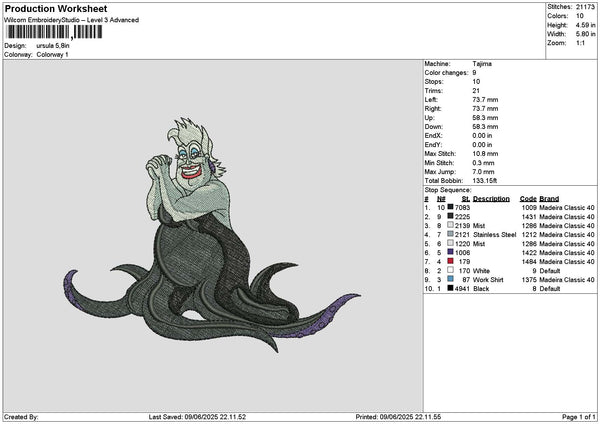The width and height of the screenshot is (600, 424).
Task: Click the 'Page 1 of 1' indicator
Action: (579, 417)
